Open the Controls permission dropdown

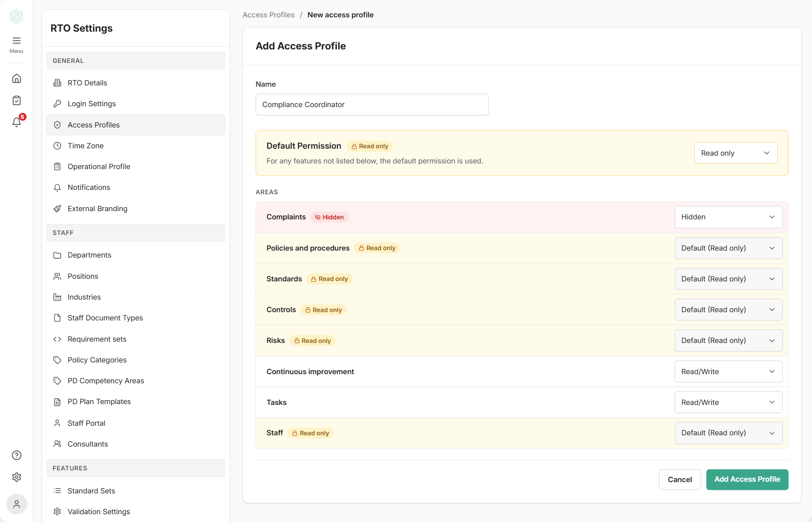click(728, 310)
